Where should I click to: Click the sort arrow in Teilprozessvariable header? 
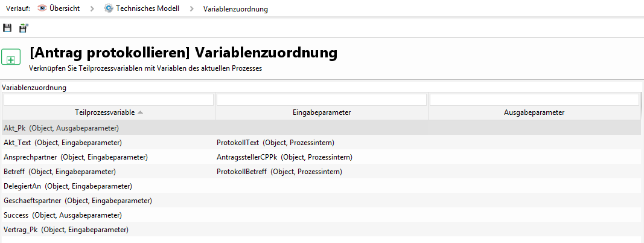140,112
